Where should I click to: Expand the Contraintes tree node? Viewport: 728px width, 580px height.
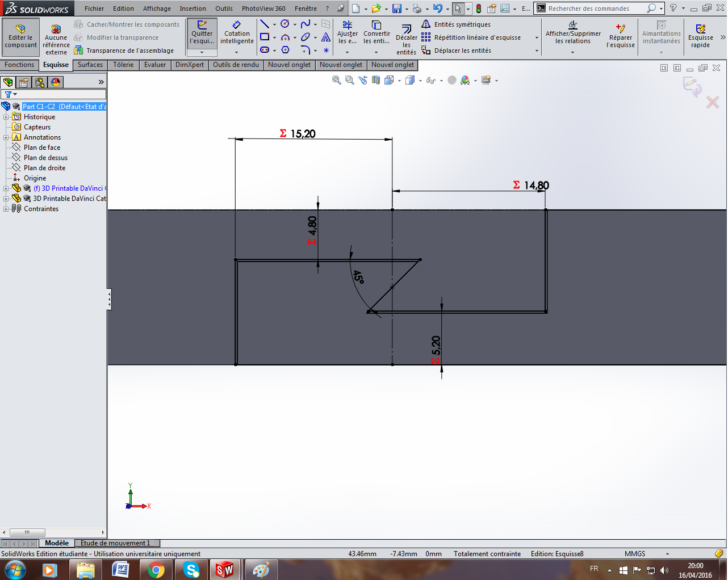tap(6, 209)
